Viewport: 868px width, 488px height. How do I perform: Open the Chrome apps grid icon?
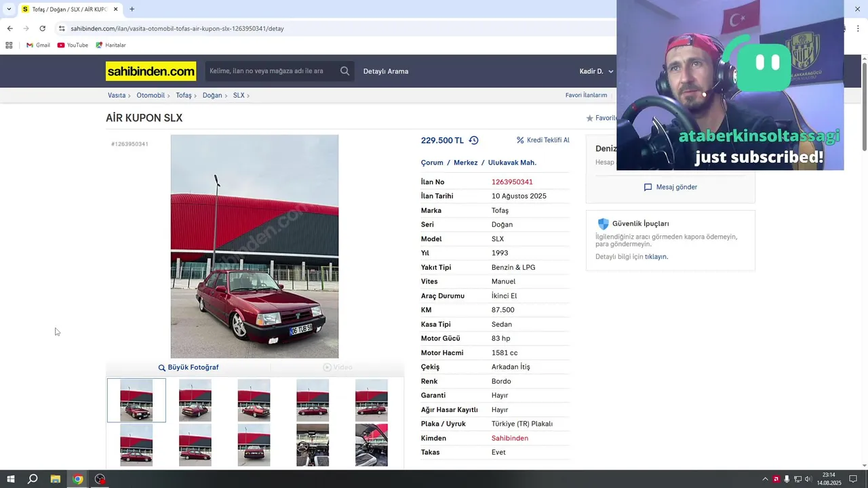pyautogui.click(x=9, y=45)
